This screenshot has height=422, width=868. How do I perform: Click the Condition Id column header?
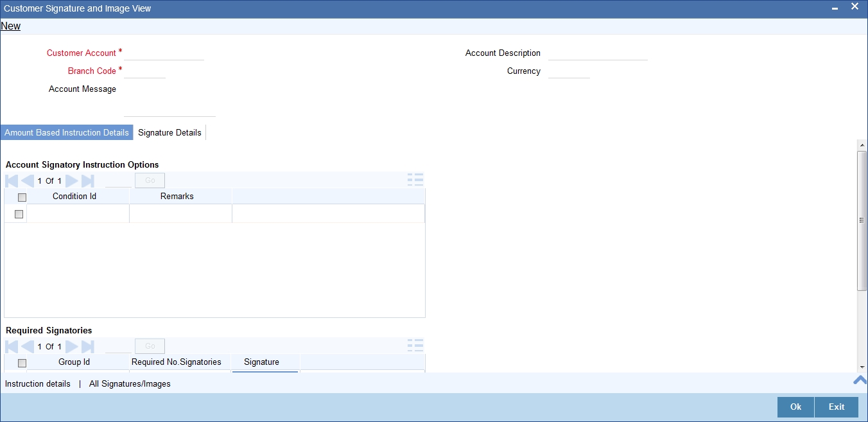(x=74, y=196)
